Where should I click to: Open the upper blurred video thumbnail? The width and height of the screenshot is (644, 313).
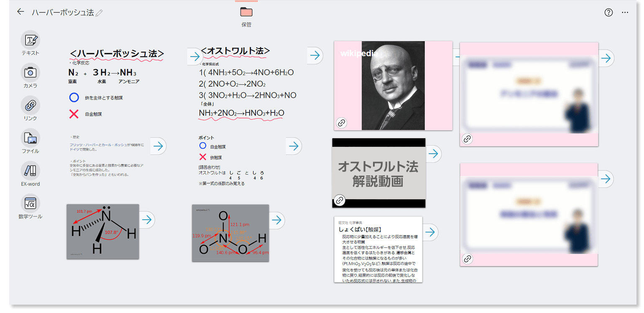point(529,94)
